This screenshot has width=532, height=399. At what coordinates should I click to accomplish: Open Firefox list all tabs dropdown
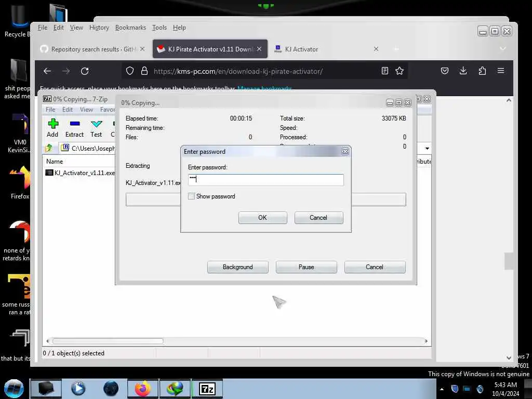point(503,49)
